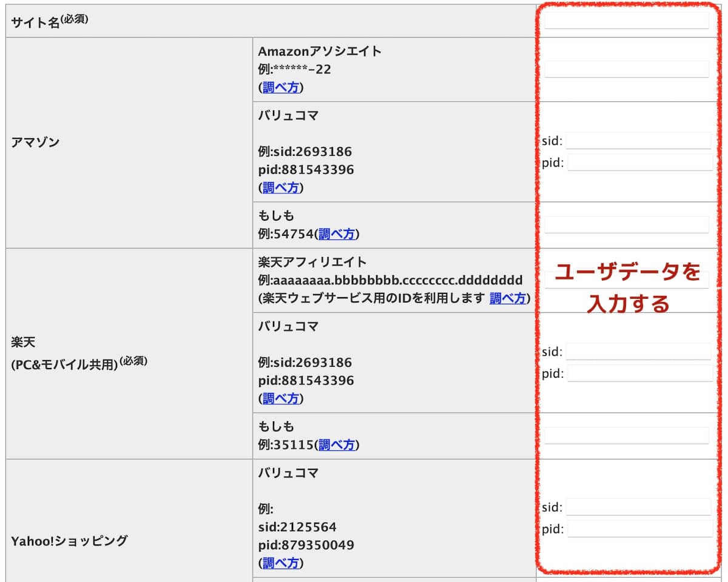
Task: Focus the Amazonアソシエイト ID input field
Action: [x=626, y=69]
